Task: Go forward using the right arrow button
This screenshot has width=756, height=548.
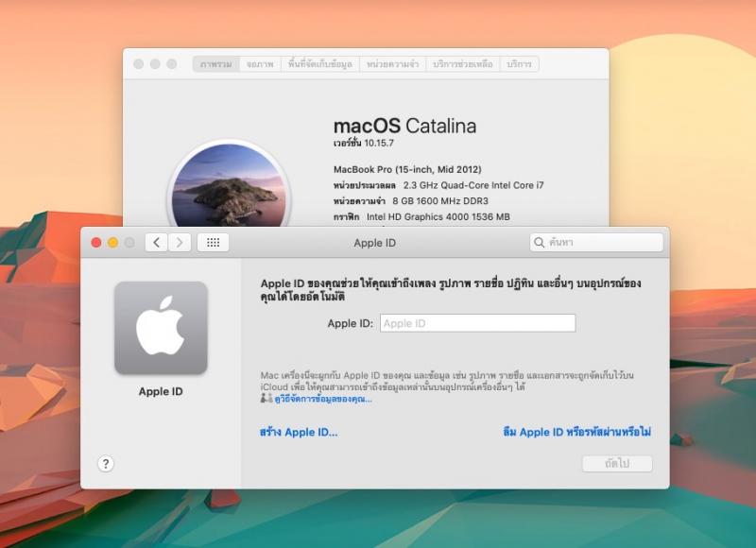Action: pos(180,243)
